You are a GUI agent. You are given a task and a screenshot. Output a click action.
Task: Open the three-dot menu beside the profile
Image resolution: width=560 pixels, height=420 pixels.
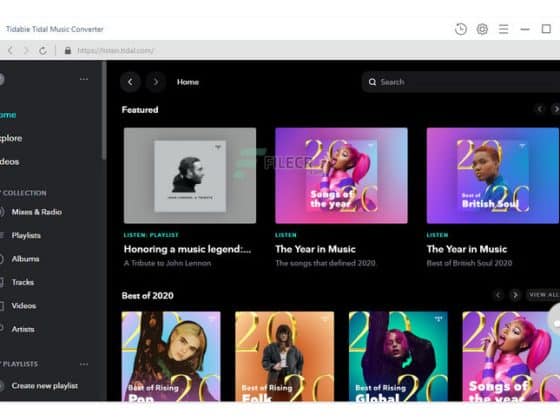(84, 79)
